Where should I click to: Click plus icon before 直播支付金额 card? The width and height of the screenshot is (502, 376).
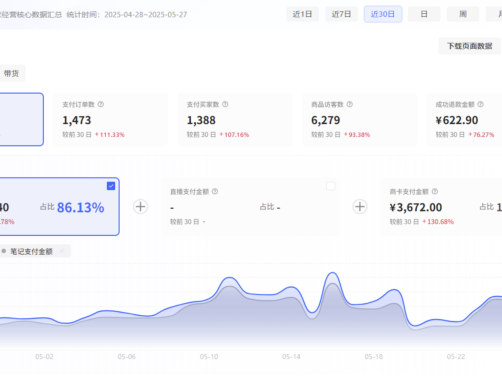coord(140,207)
